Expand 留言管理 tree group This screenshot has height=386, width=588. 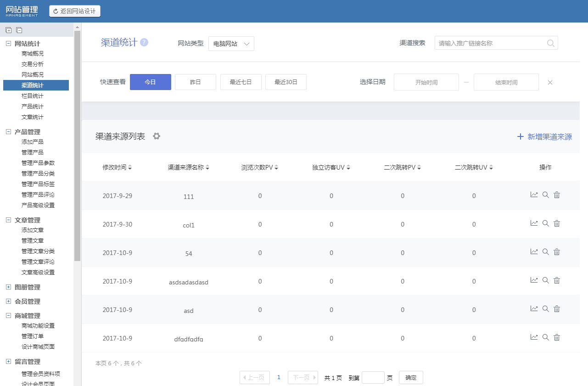[8, 362]
